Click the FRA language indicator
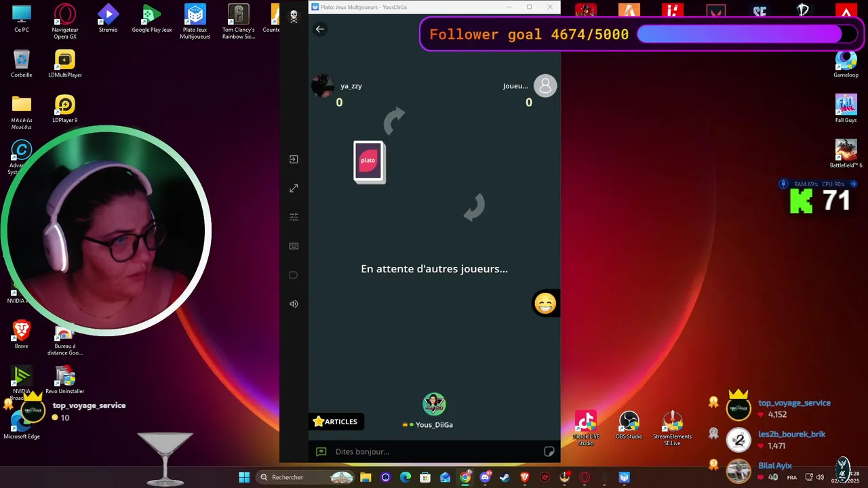Screen dimensions: 868x488 (792, 477)
